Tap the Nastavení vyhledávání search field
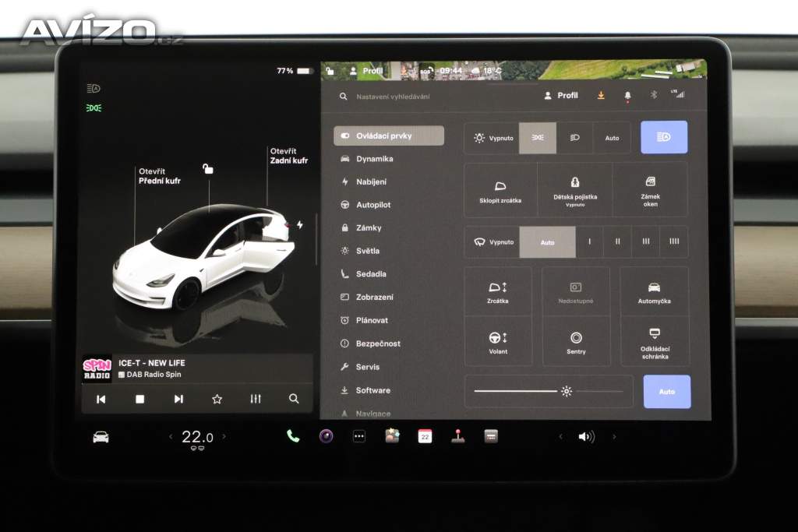Image resolution: width=798 pixels, height=532 pixels. [393, 96]
